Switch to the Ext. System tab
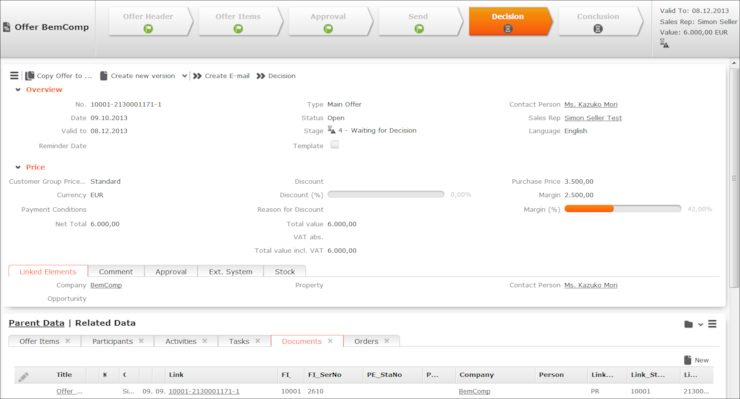The image size is (740, 399). coord(230,272)
